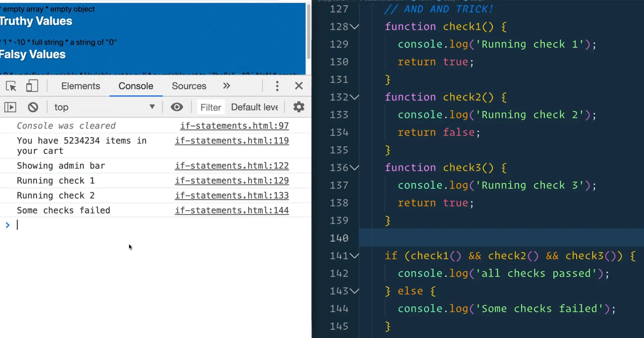Screen dimensions: 644x338
Task: Clear the console messages
Action: (33, 107)
